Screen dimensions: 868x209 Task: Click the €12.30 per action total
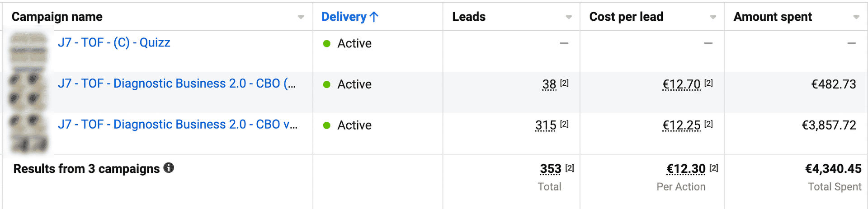[686, 169]
